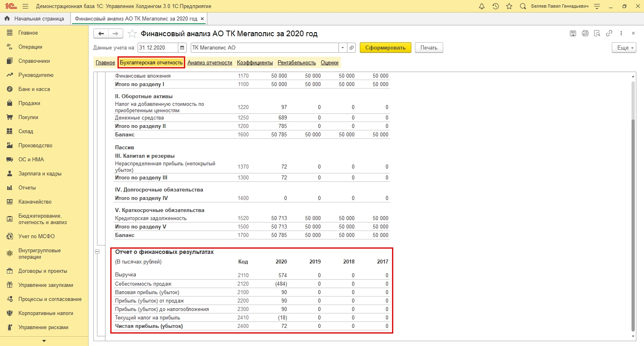Click the back navigation arrow
This screenshot has width=644, height=346.
tap(101, 34)
